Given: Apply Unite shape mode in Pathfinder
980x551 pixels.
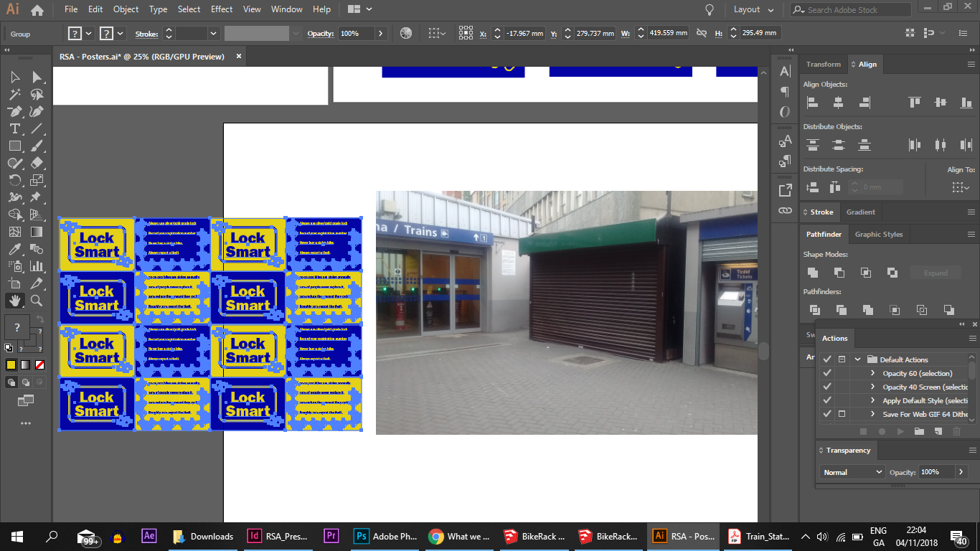Looking at the screenshot, I should (813, 273).
